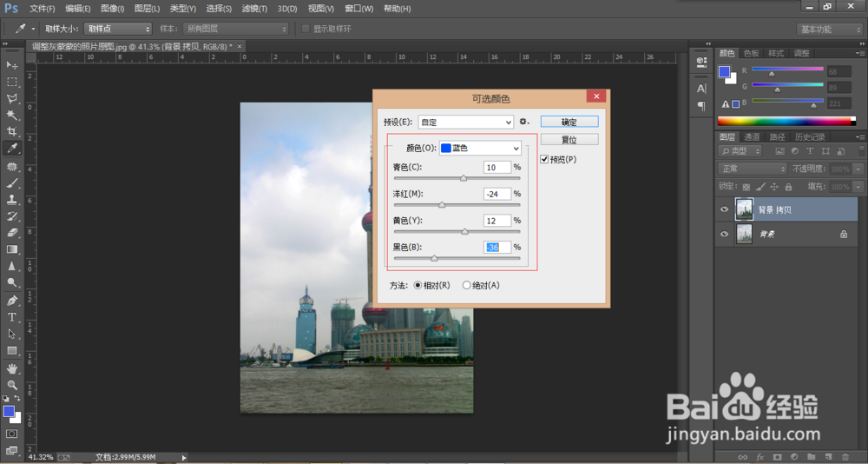Image resolution: width=868 pixels, height=464 pixels.
Task: Select the Polygonal Lasso tool
Action: point(11,99)
